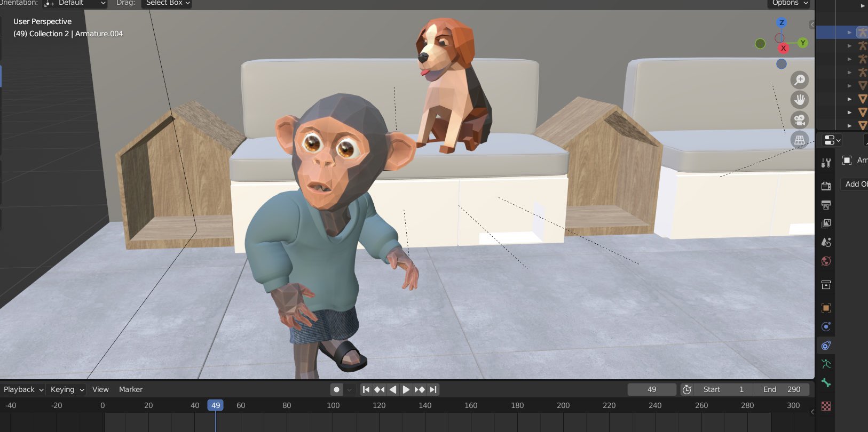The width and height of the screenshot is (868, 432).
Task: Expand the timeline side region arrow
Action: click(812, 412)
